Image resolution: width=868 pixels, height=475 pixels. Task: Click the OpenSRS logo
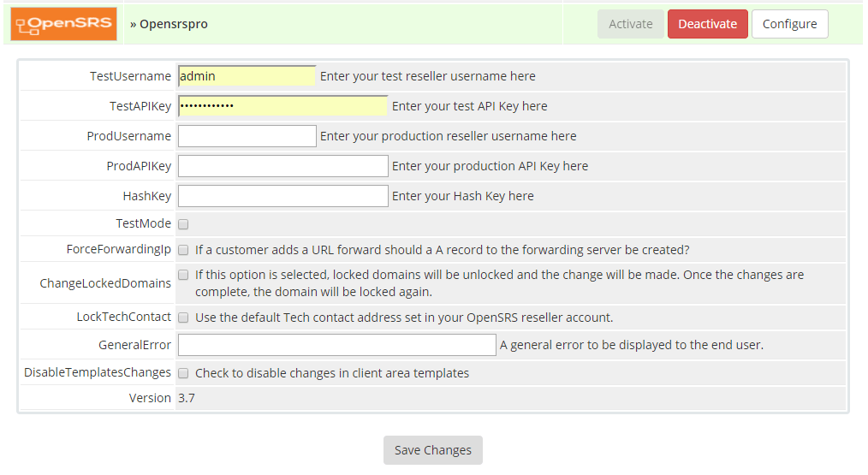pyautogui.click(x=63, y=24)
